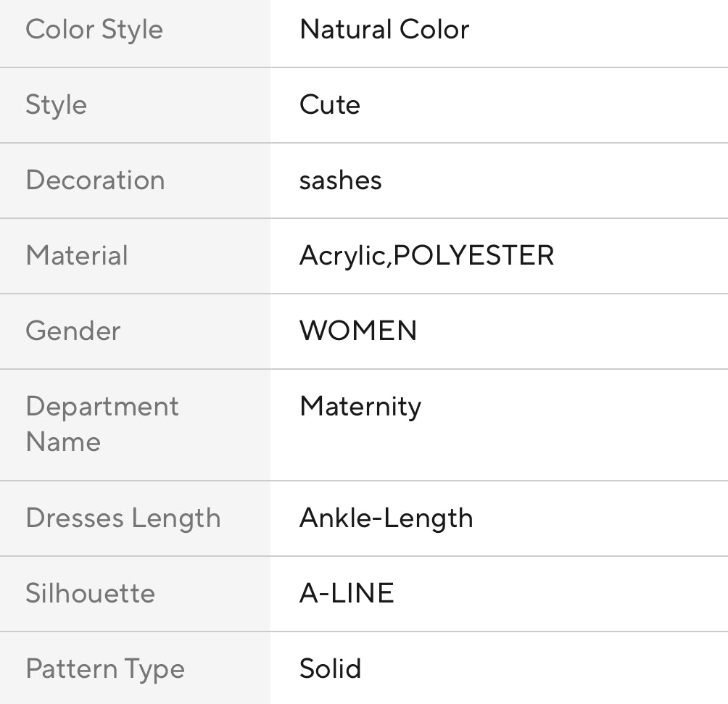Select the Cute style value
This screenshot has height=704, width=728.
(x=329, y=105)
